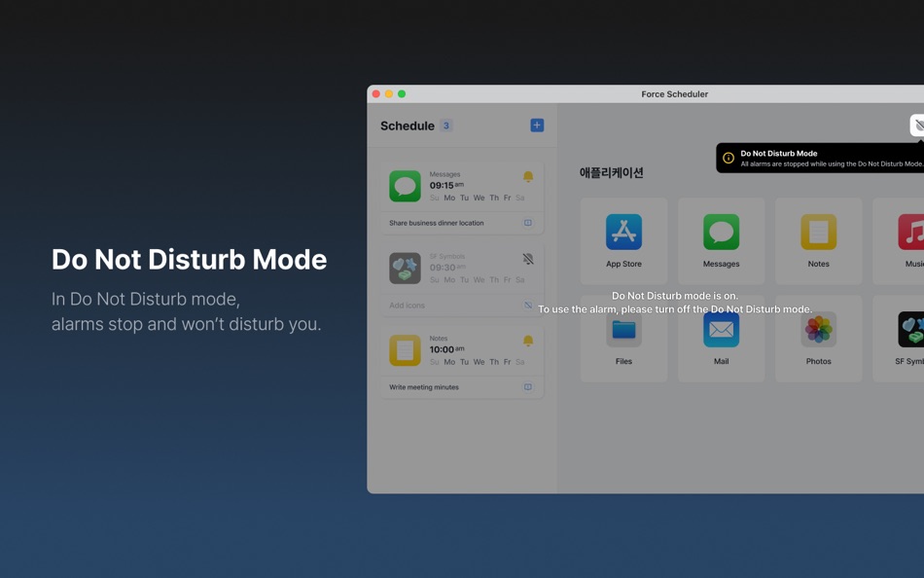Open the Photos app icon
The width and height of the screenshot is (924, 578).
[818, 329]
